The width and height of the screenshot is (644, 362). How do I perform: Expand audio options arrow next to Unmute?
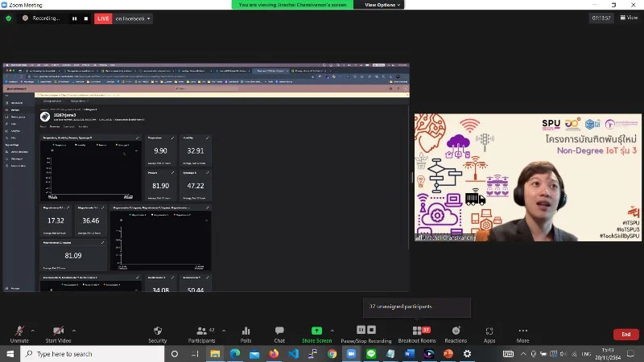tap(33, 330)
